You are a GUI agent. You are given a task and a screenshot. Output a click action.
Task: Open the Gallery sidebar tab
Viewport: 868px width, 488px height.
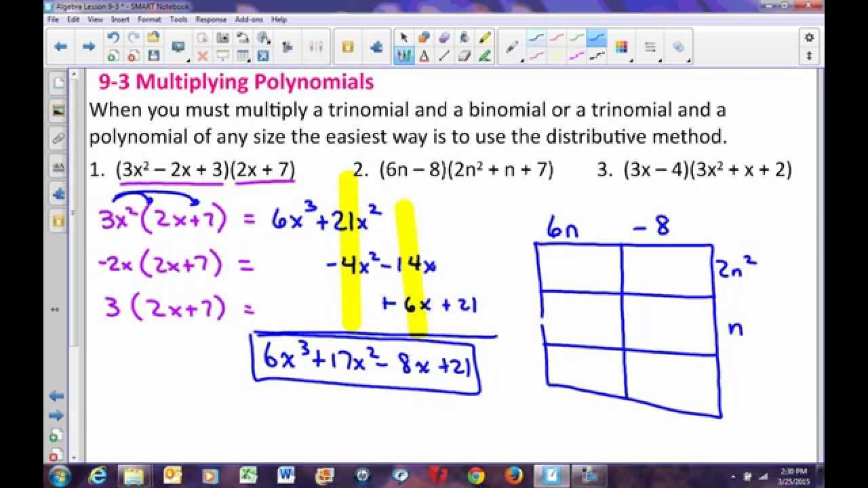coord(58,110)
